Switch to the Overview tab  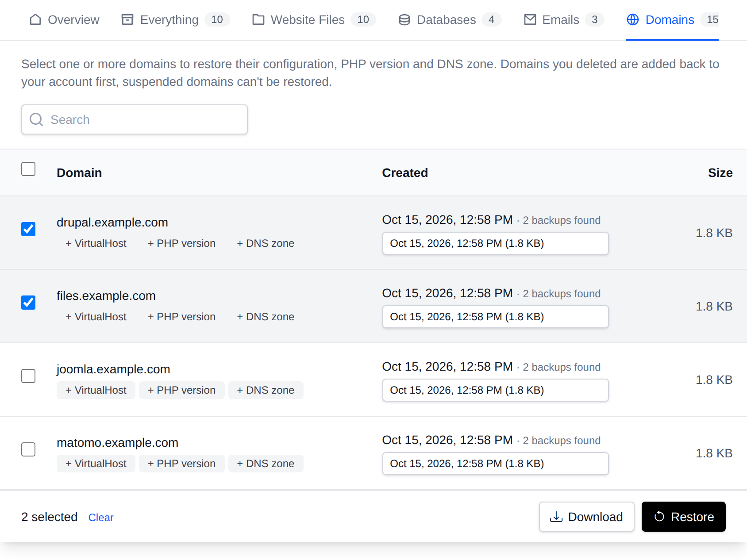65,20
